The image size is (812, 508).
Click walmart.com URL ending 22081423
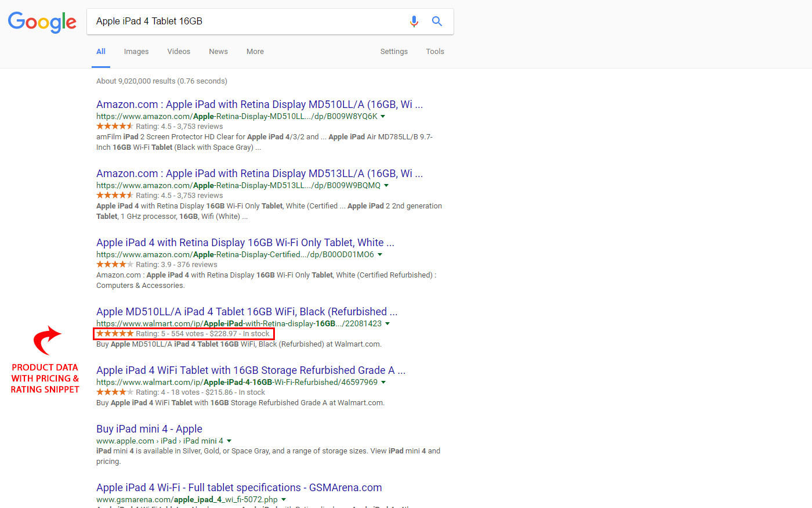tap(239, 324)
